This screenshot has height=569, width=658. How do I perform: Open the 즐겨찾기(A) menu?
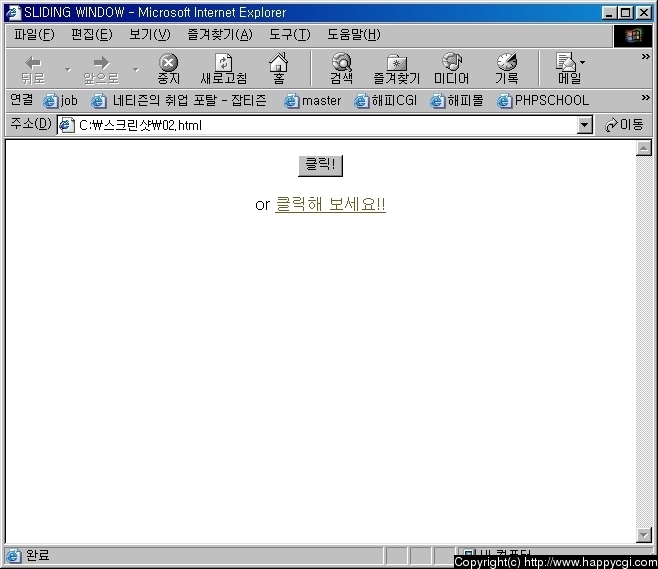[219, 34]
